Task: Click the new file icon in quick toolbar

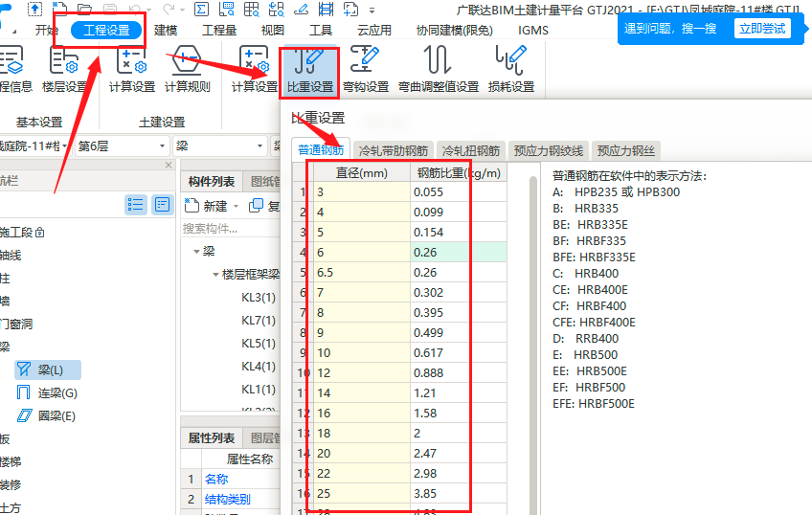Action: click(60, 9)
